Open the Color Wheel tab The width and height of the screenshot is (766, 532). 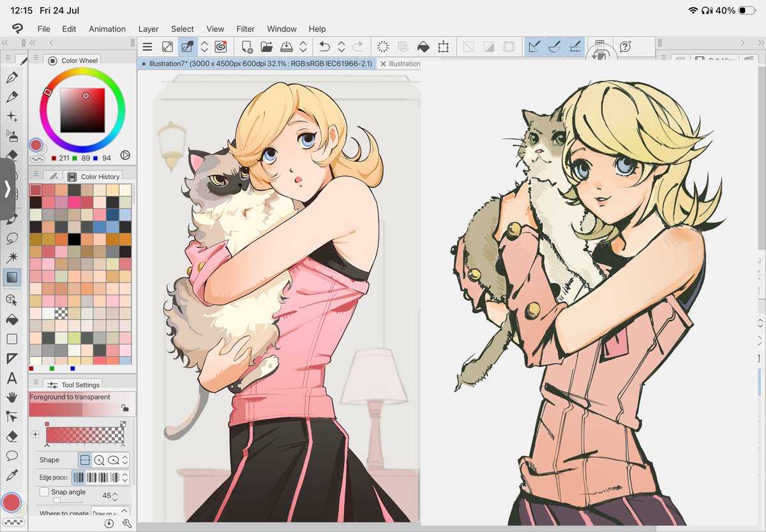[73, 61]
